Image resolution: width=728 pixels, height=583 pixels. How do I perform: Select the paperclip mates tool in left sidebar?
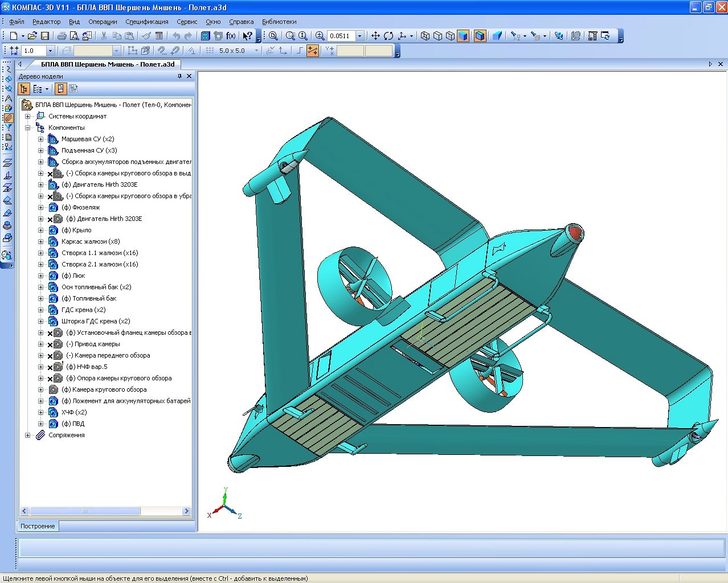[x=8, y=118]
